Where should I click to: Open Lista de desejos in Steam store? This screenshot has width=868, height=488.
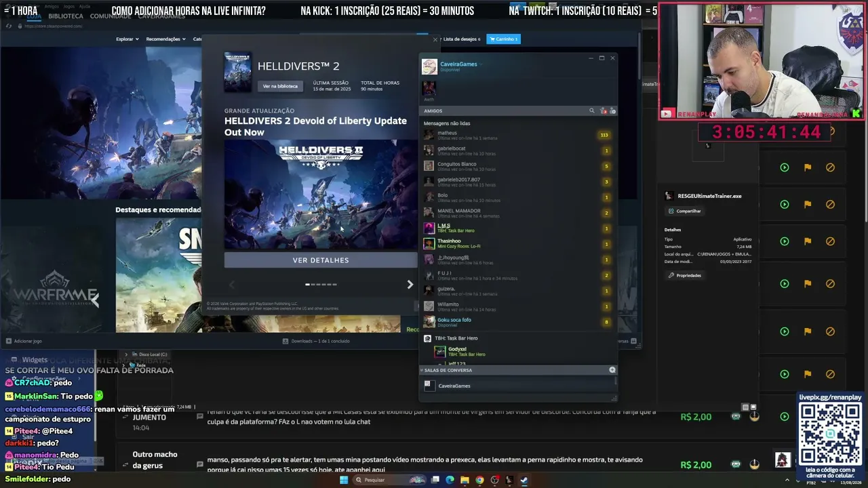point(462,39)
